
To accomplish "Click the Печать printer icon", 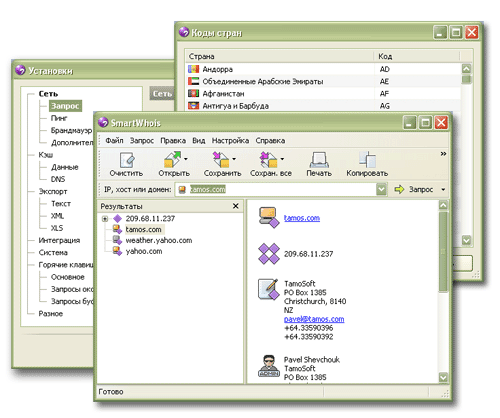I will (319, 160).
